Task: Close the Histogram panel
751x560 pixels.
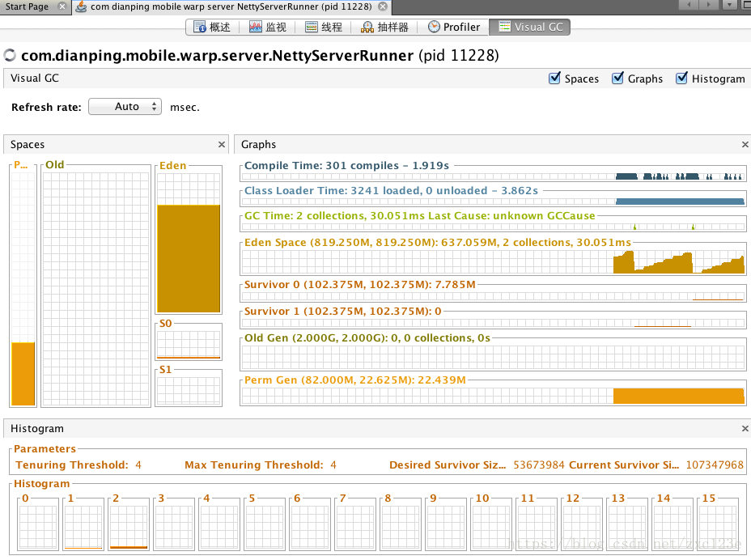Action: (x=745, y=428)
